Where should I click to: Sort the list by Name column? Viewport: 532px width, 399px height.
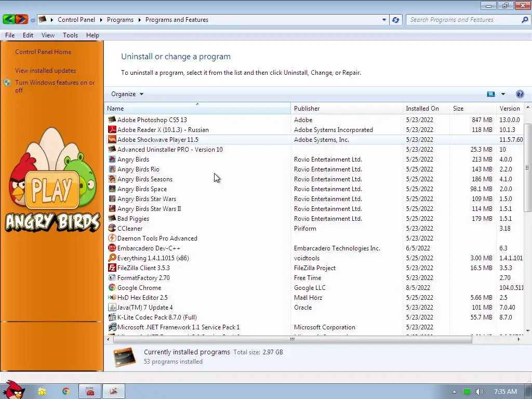(x=197, y=109)
